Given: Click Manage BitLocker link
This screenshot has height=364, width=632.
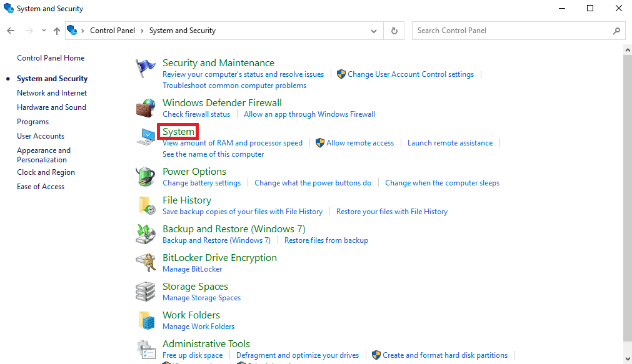Looking at the screenshot, I should tap(193, 269).
